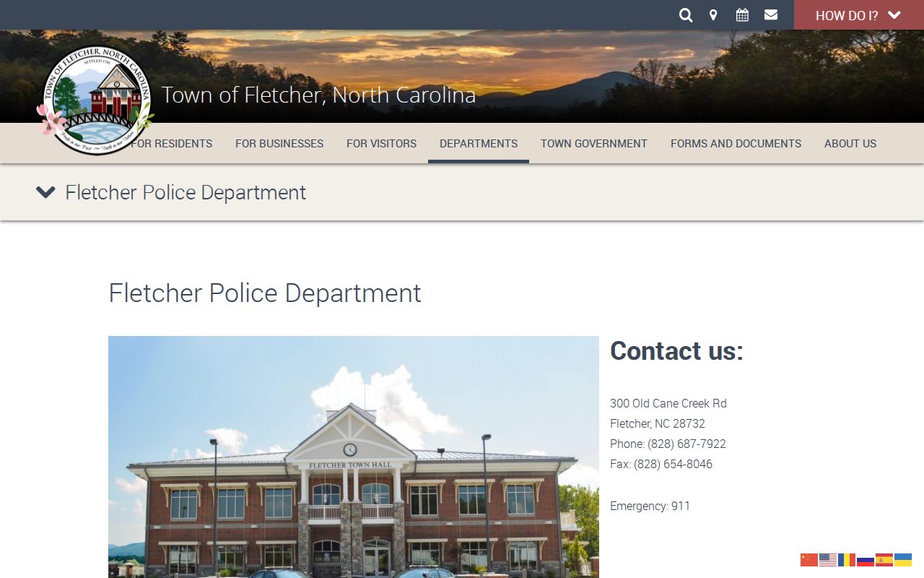Viewport: 924px width, 578px height.
Task: Select the Russian flag language
Action: click(866, 560)
